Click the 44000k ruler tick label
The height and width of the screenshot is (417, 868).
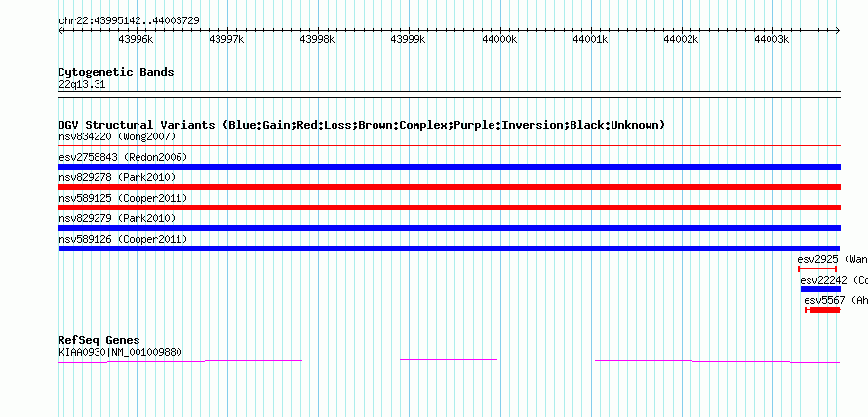pyautogui.click(x=499, y=40)
